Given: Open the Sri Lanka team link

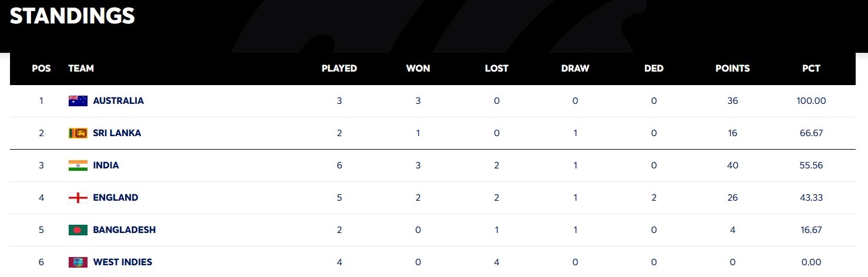Looking at the screenshot, I should 117,133.
